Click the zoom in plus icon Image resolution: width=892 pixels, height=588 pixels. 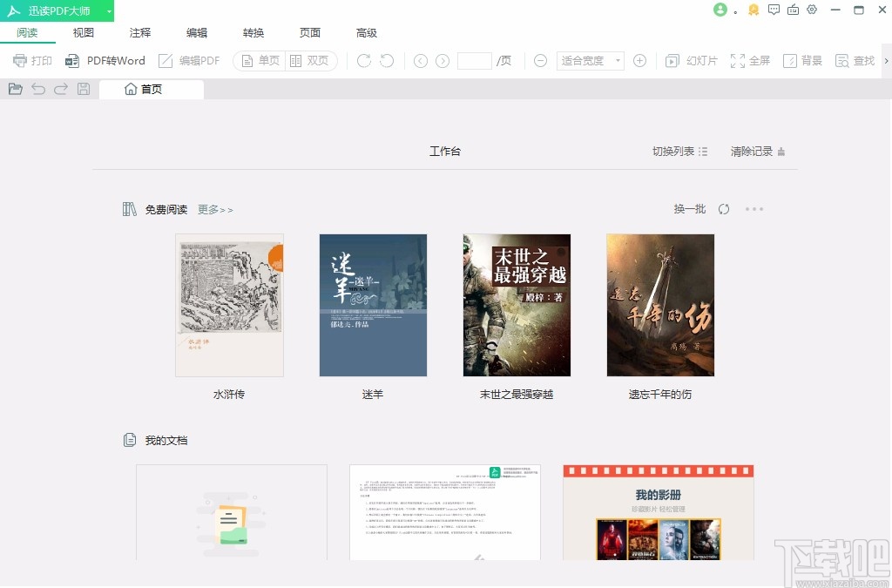(x=639, y=60)
